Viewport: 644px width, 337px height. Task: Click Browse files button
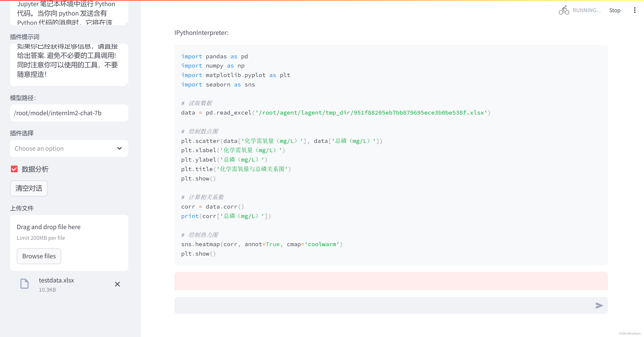pyautogui.click(x=39, y=256)
